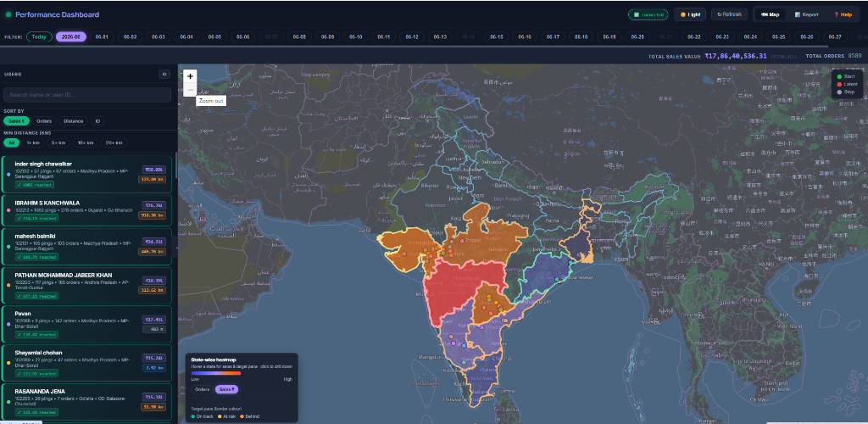868x424 pixels.
Task: Click the yellow dot beside Shayamlal chohan
Action: (x=8, y=363)
